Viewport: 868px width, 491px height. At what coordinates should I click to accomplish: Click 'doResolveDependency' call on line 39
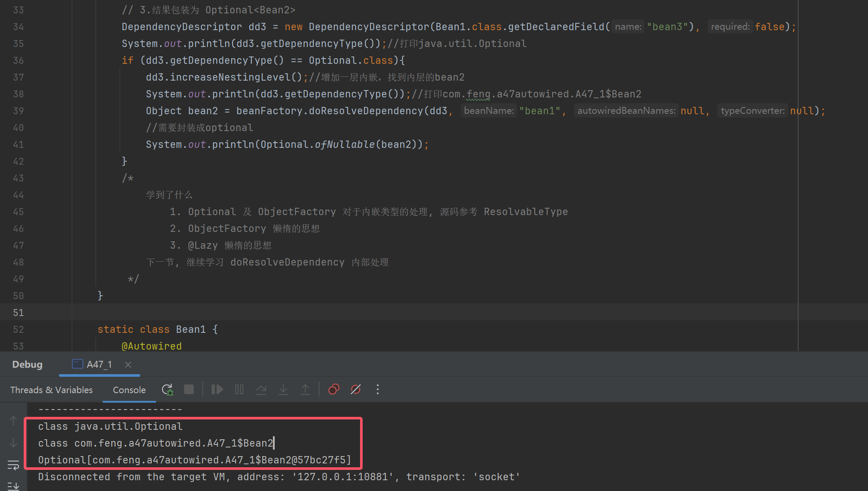coord(366,111)
